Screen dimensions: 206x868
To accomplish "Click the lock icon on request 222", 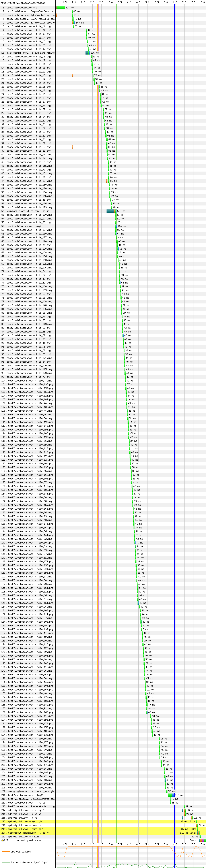I will pyautogui.click(x=2, y=840).
